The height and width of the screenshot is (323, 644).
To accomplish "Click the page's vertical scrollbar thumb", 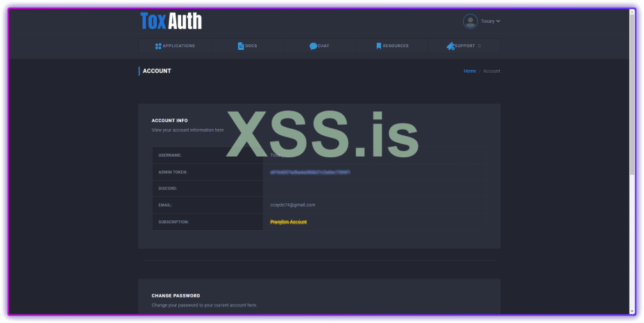I will tap(632, 96).
